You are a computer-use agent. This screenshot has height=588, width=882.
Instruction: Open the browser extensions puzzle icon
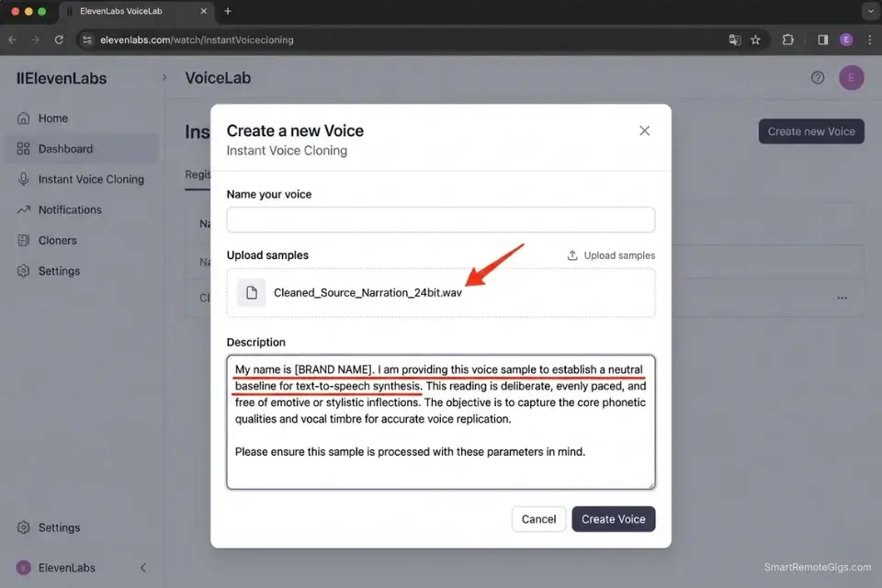click(x=788, y=40)
